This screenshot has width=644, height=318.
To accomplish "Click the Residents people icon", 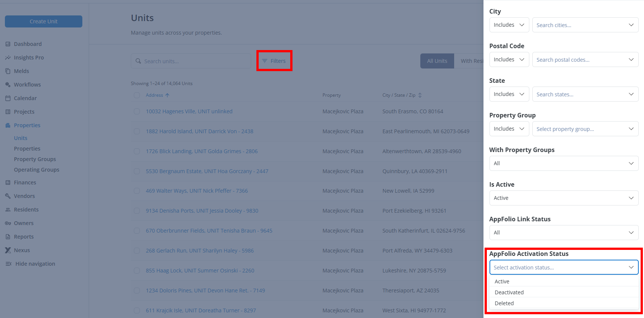I will click(8, 210).
